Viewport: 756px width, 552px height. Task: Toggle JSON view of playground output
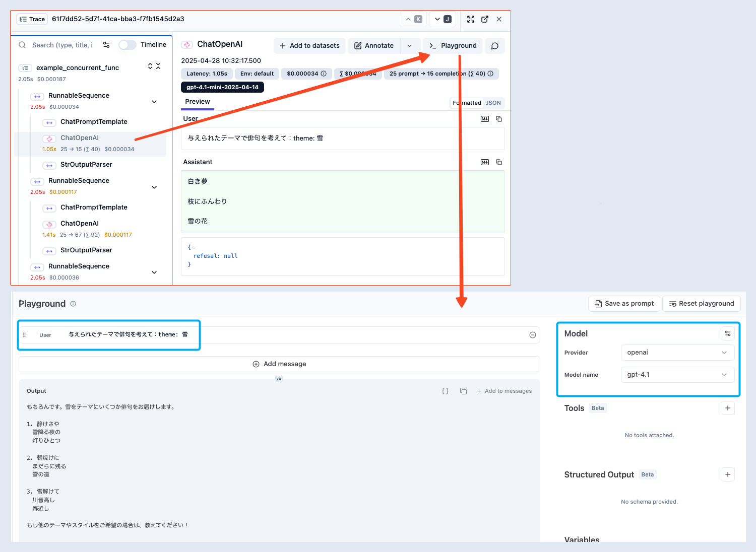click(446, 391)
